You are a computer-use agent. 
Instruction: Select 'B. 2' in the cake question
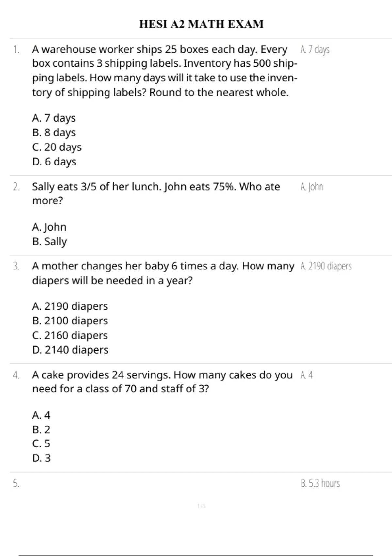(41, 430)
